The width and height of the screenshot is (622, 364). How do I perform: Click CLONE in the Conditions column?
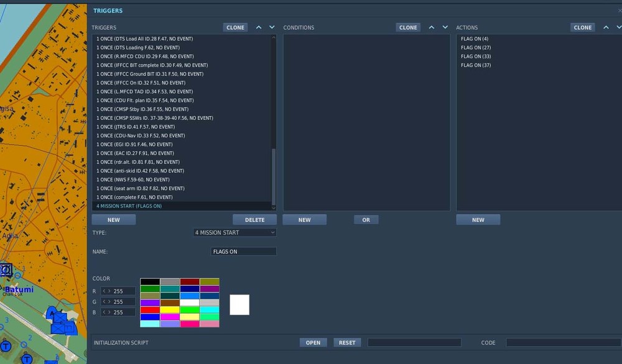click(408, 27)
